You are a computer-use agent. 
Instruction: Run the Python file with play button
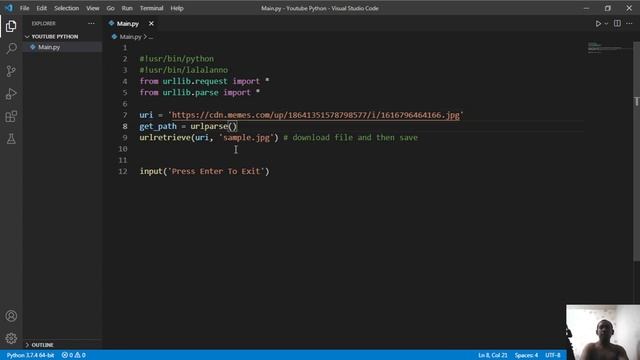tap(598, 24)
